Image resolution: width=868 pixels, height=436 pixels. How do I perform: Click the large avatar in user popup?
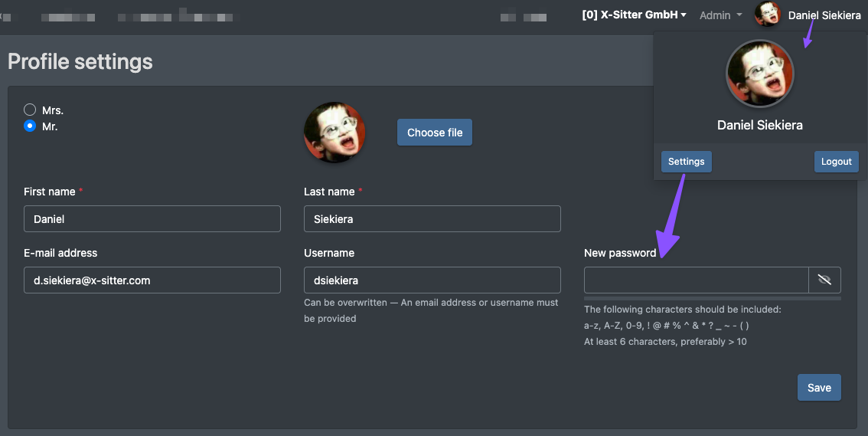[760, 74]
